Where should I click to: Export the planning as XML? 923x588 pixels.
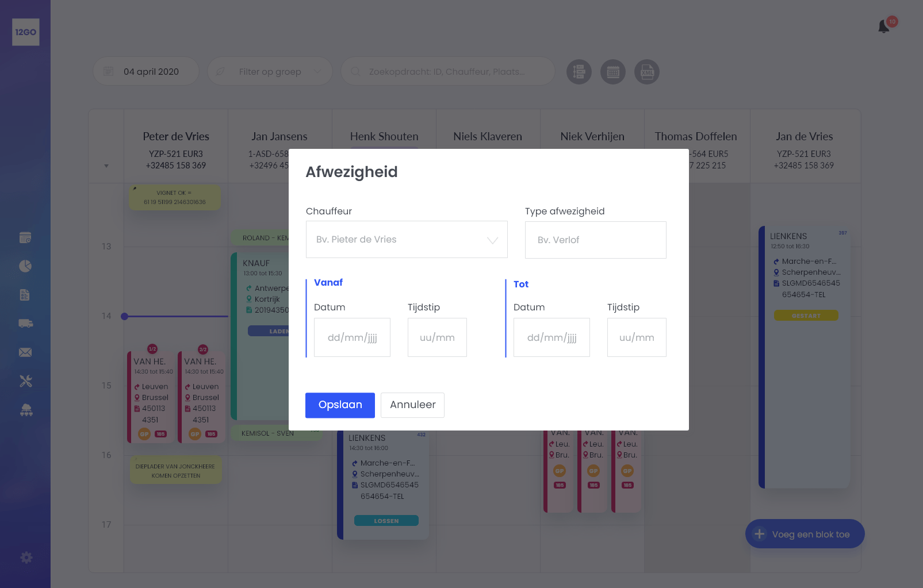click(x=647, y=71)
